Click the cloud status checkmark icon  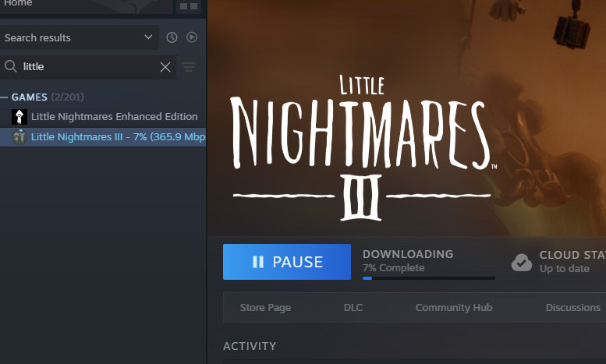[x=522, y=263]
